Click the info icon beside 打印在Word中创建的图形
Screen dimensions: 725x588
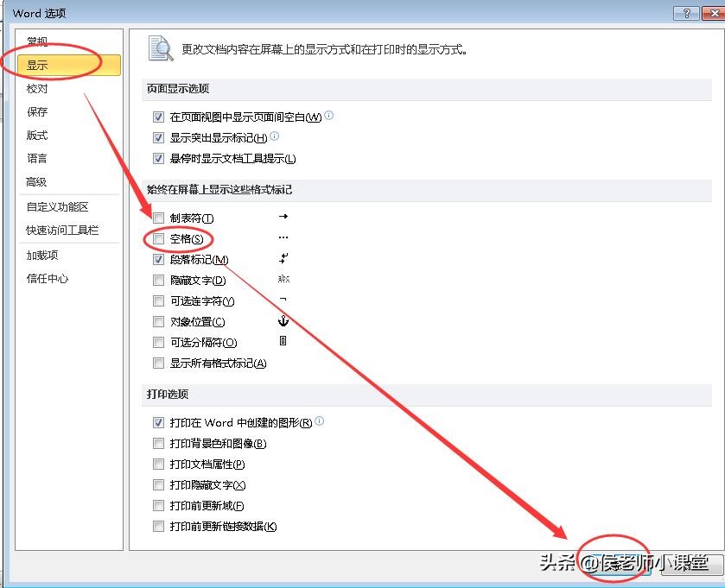click(x=319, y=422)
